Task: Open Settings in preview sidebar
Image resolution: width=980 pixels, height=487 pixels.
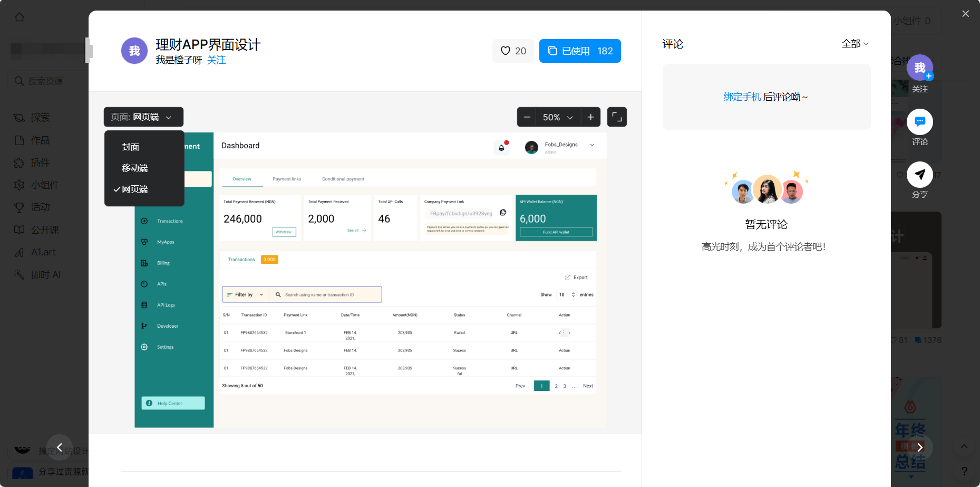Action: tap(158, 347)
